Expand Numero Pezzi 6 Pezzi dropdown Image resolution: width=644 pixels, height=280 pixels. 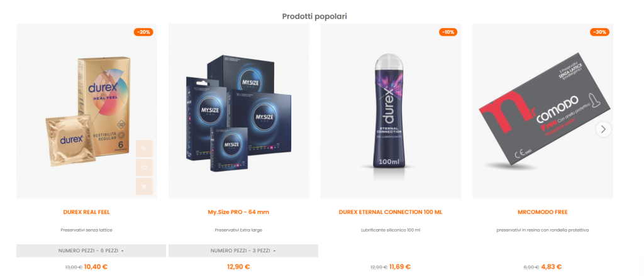point(91,250)
